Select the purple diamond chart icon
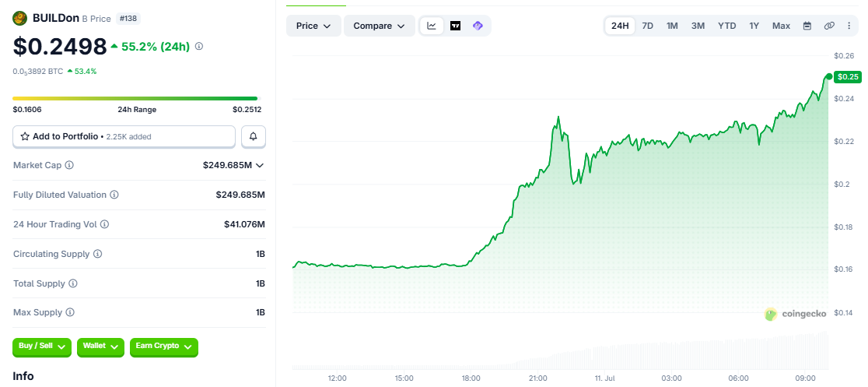868x387 pixels. pos(478,26)
